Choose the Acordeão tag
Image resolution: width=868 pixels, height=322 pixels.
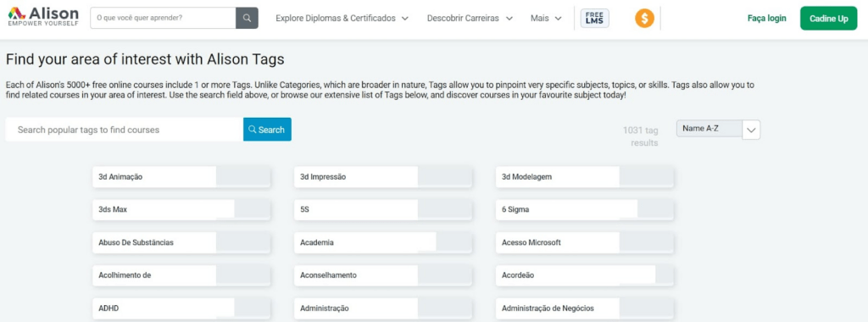tap(585, 275)
